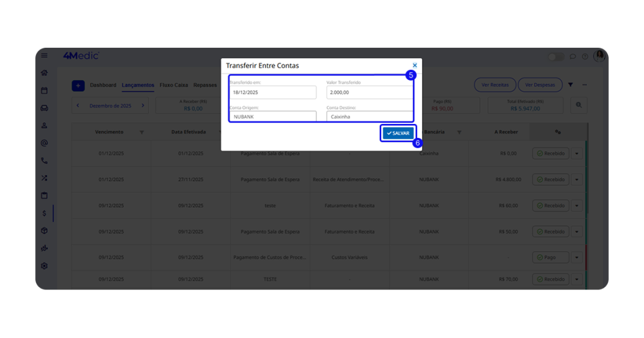Image resolution: width=644 pixels, height=338 pixels.
Task: Open the phone icon in sidebar
Action: click(44, 161)
